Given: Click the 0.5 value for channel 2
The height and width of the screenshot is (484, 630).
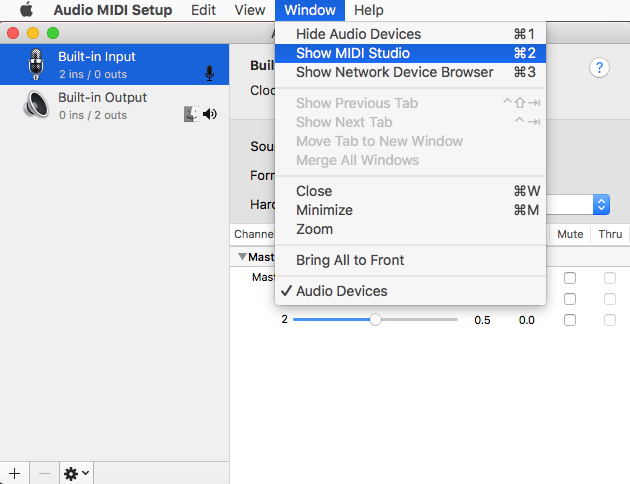Looking at the screenshot, I should tap(482, 320).
